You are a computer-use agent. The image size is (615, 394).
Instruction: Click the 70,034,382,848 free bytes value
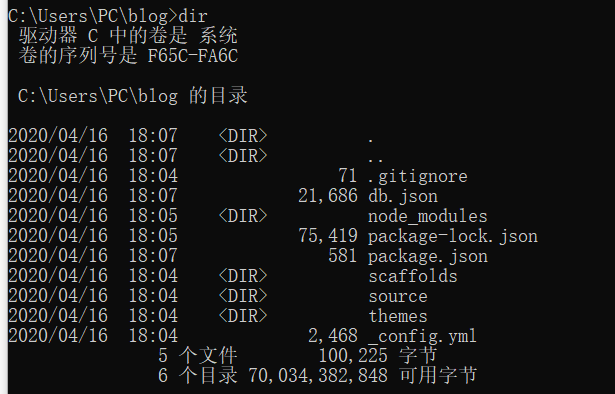point(318,376)
